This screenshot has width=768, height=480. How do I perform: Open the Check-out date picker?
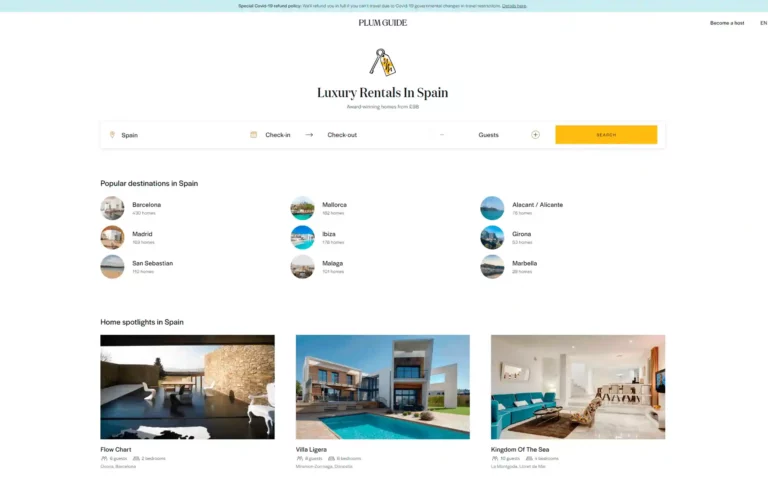pos(342,135)
